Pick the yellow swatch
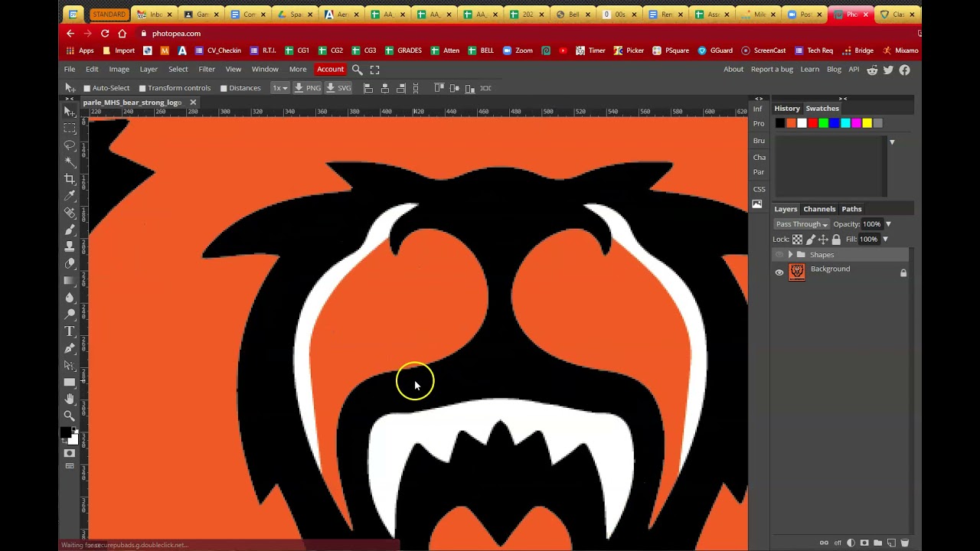Viewport: 980px width, 551px height. (x=867, y=123)
